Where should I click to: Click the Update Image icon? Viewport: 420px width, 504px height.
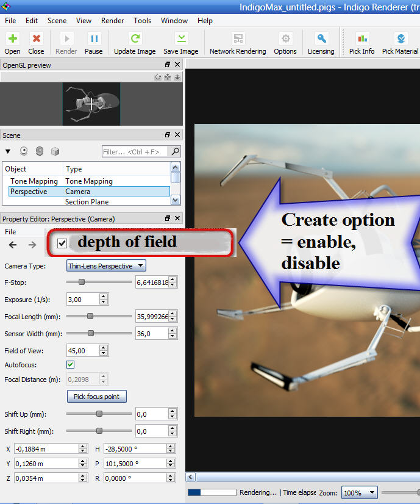(135, 38)
